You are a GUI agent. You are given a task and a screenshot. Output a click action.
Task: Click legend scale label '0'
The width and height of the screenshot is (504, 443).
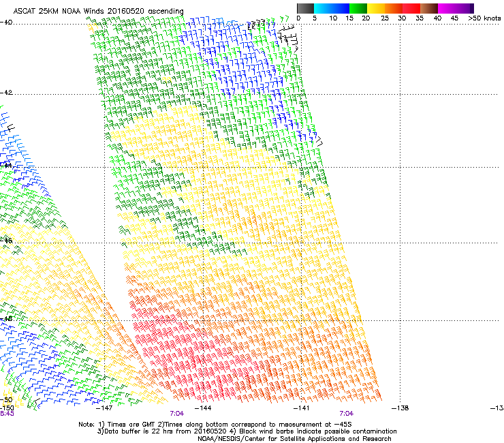298,18
